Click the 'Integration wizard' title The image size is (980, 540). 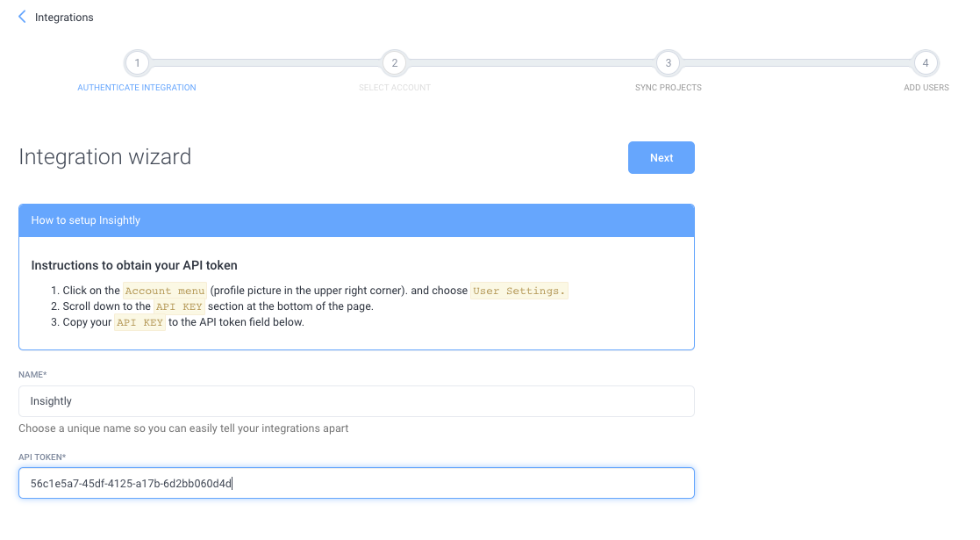105,156
